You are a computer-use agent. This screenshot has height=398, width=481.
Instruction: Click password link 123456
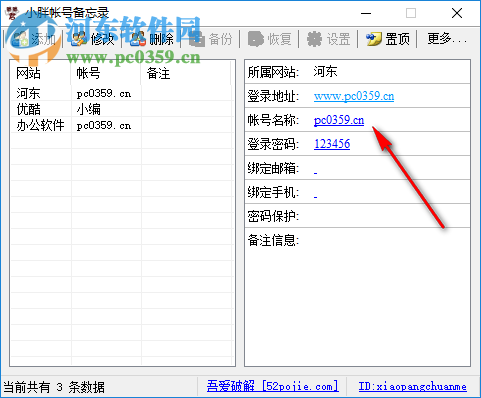(x=332, y=144)
